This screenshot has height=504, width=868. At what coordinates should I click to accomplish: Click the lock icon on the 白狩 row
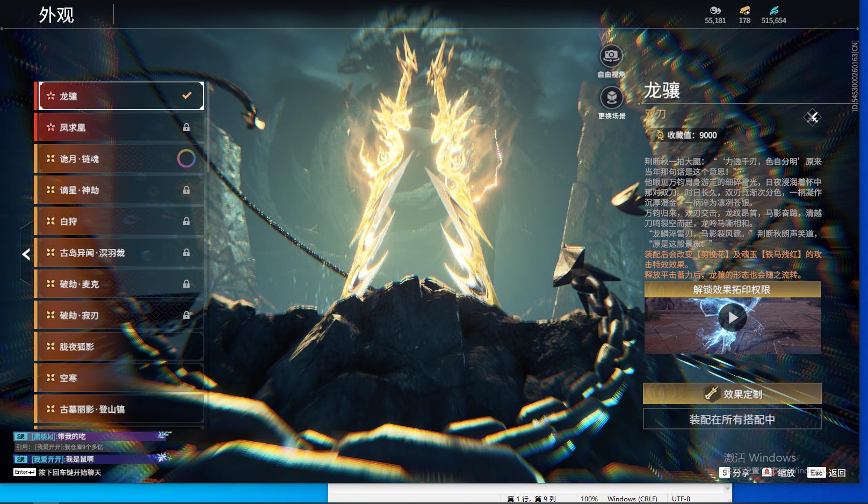pos(186,221)
